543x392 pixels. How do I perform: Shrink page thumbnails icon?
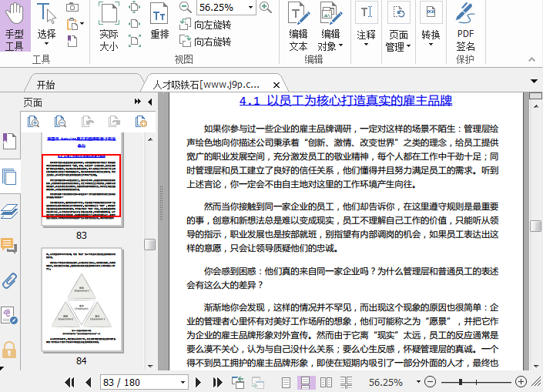(x=60, y=122)
